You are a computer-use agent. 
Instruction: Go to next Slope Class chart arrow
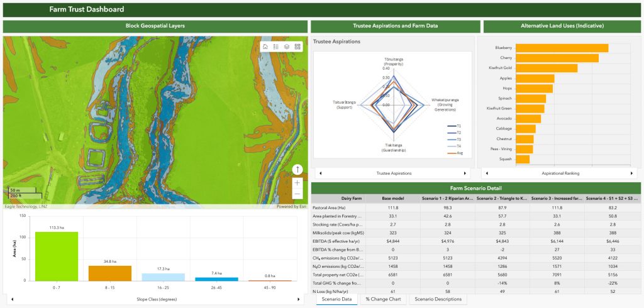click(x=300, y=299)
